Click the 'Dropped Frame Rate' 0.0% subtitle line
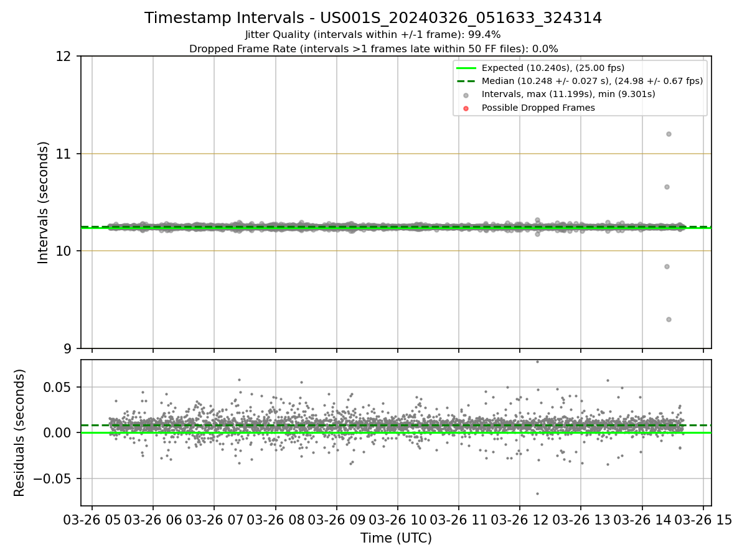Viewport: 747px width, 560px height. click(374, 49)
